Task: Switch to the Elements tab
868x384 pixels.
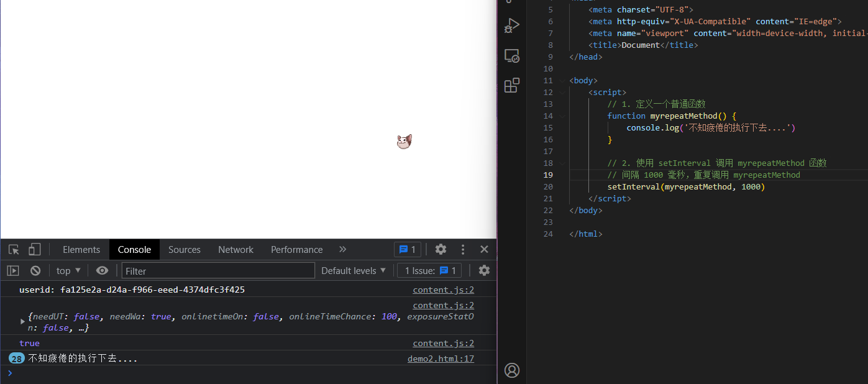Action: [x=81, y=250]
